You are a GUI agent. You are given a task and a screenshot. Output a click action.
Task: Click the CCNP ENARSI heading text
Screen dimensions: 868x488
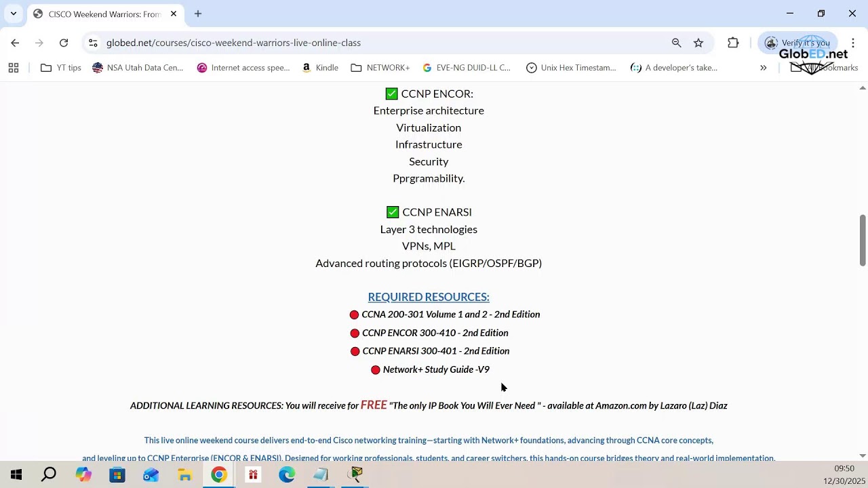tap(437, 212)
